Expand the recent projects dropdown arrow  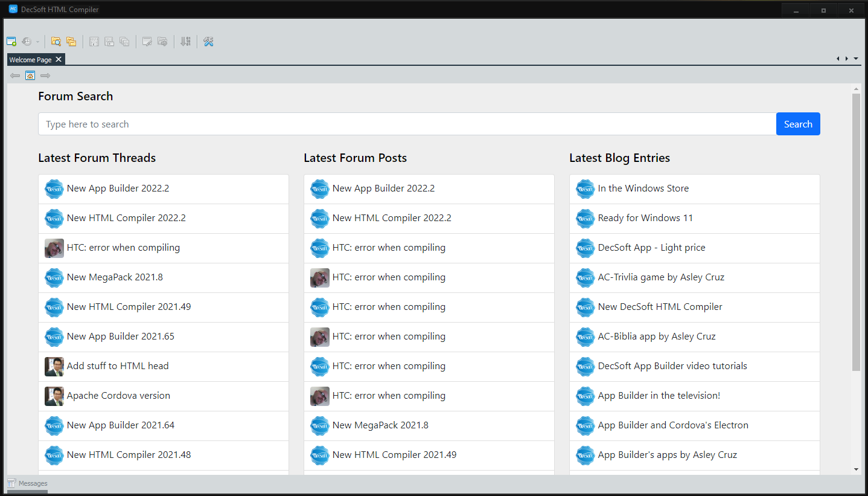click(37, 42)
